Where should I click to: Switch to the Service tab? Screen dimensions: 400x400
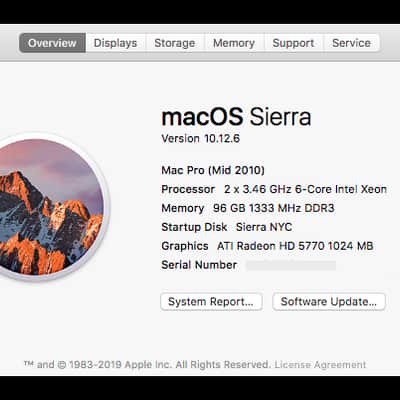(x=352, y=43)
